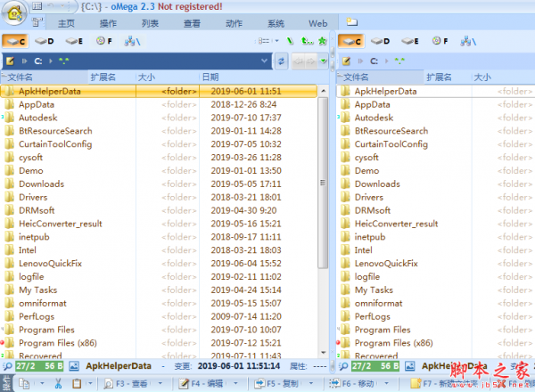Select Downloads folder in left panel
Viewport: 535px width, 392px height.
pos(159,184)
